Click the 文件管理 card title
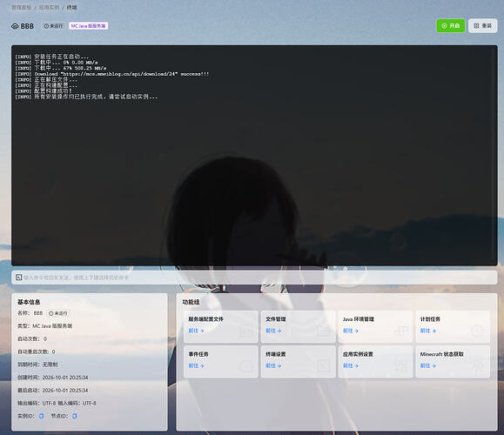 [x=276, y=319]
